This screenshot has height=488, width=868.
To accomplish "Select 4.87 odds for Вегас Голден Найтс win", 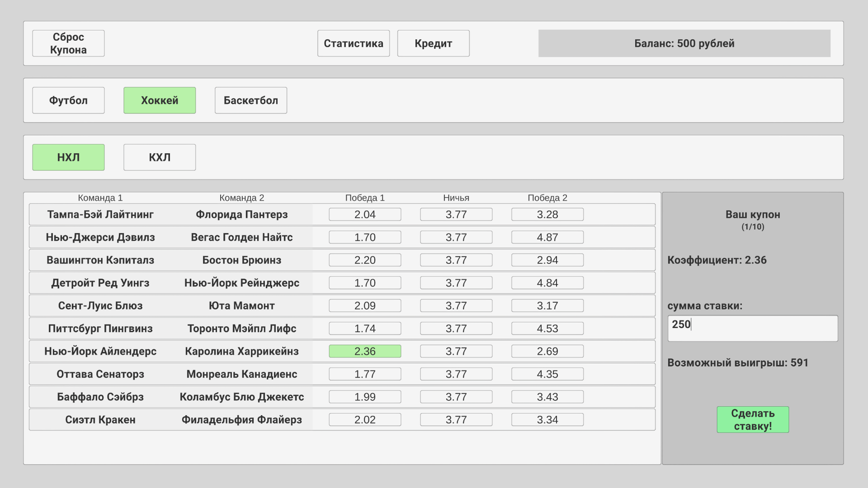I will pyautogui.click(x=547, y=237).
